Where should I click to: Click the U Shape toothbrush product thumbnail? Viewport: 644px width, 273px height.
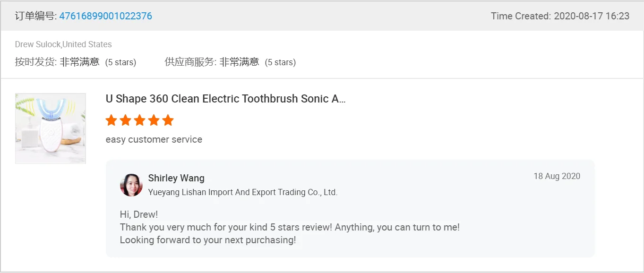(x=51, y=128)
